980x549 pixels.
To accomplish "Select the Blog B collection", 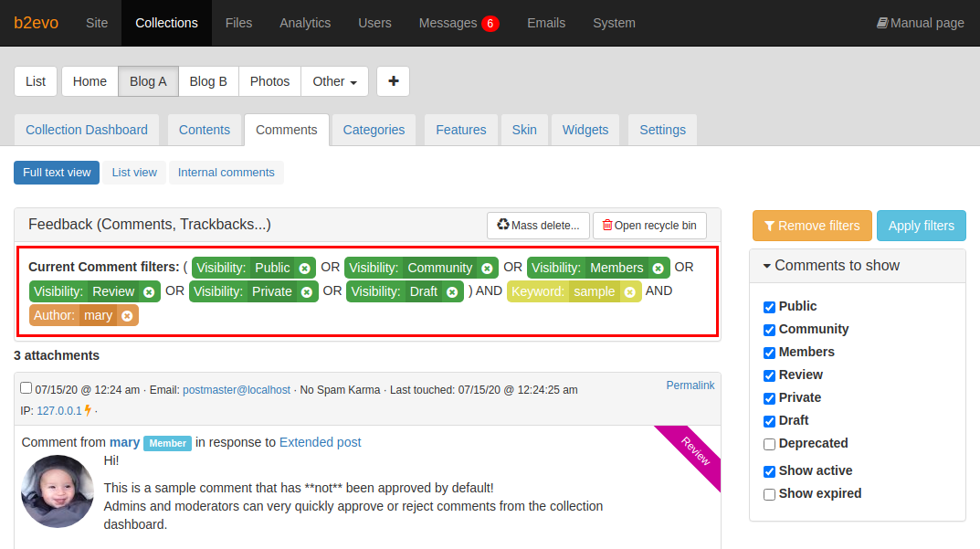I will (208, 81).
